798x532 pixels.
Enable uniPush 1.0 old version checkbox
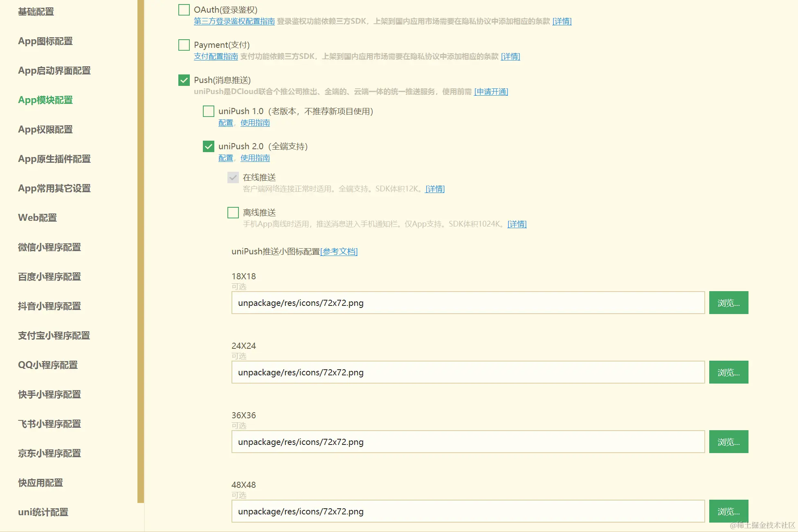[x=209, y=111]
